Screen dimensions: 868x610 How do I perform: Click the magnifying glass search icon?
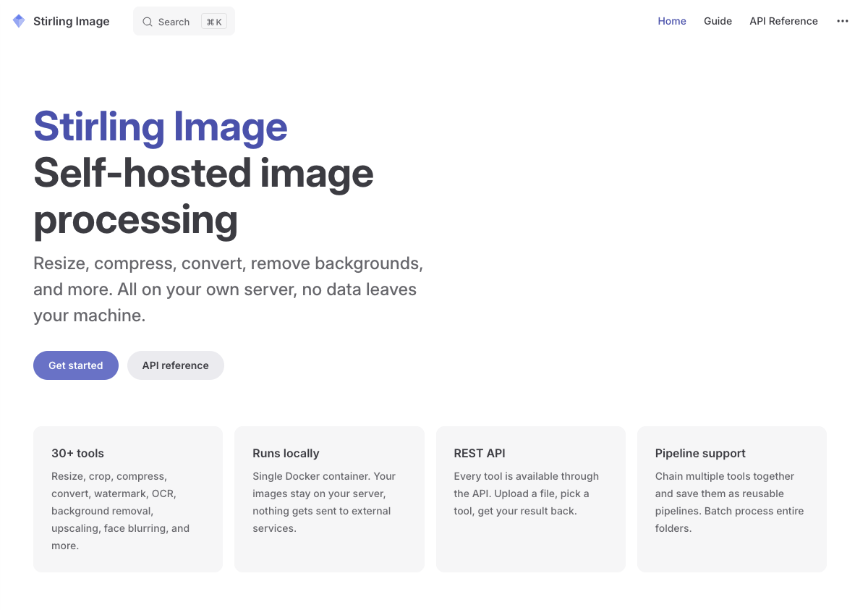click(x=148, y=22)
